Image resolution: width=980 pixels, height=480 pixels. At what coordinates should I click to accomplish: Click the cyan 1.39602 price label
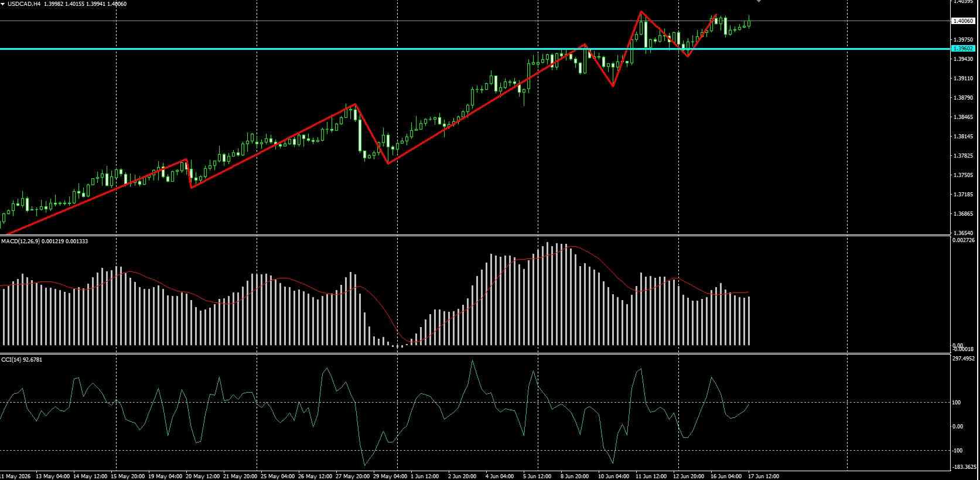[x=963, y=49]
